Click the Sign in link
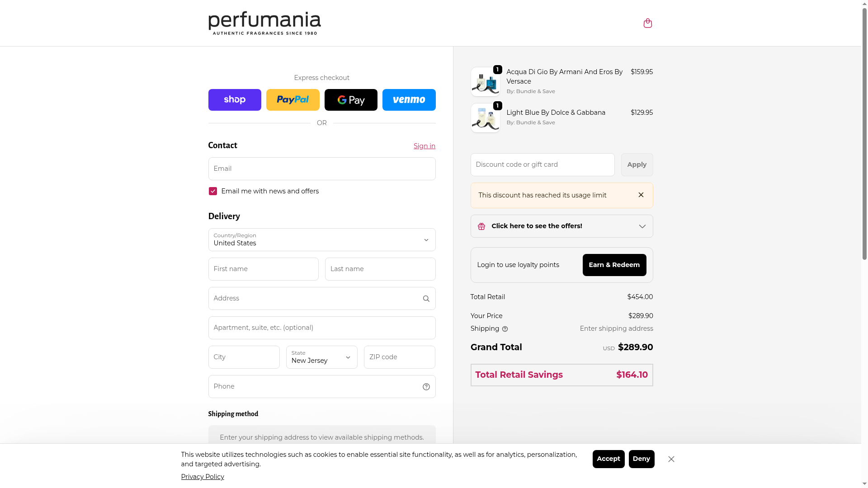Viewport: 868px width, 488px height. pyautogui.click(x=424, y=146)
